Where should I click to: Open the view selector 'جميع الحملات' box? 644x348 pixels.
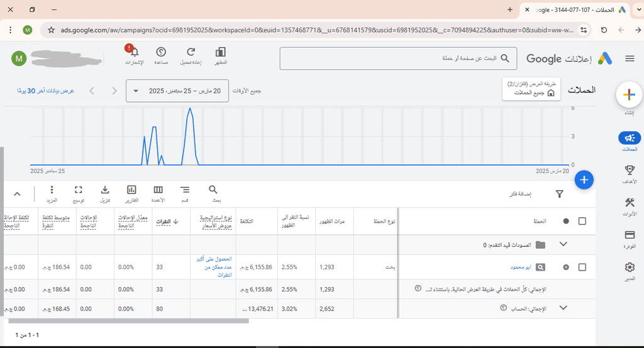[x=531, y=89]
